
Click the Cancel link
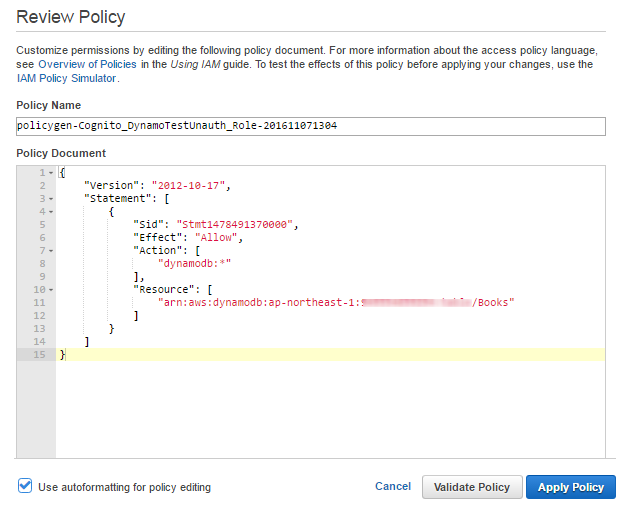[x=393, y=486]
